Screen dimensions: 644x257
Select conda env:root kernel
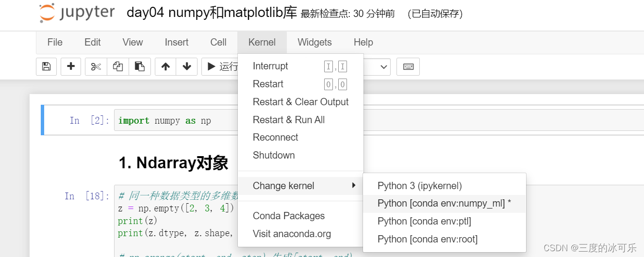point(445,239)
